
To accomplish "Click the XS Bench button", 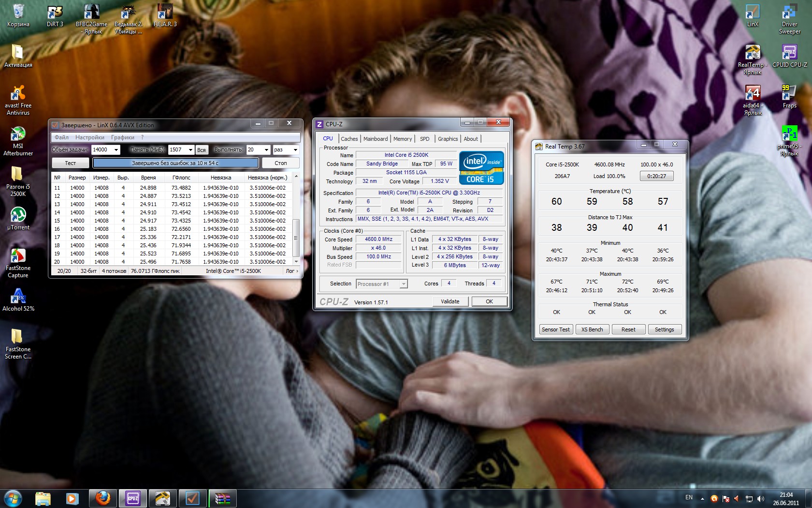I will (x=592, y=329).
